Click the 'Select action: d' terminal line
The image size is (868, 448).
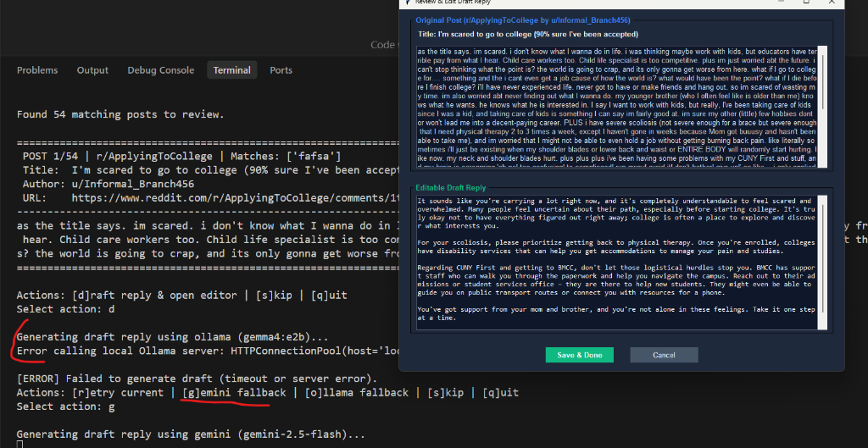[65, 308]
